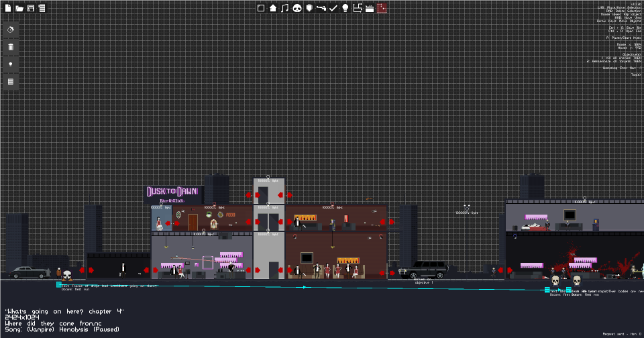Select the Dusk to Dawn neon sign

pyautogui.click(x=172, y=194)
